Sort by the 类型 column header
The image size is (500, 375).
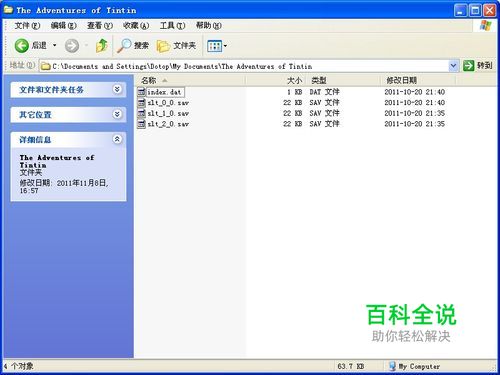tap(343, 80)
